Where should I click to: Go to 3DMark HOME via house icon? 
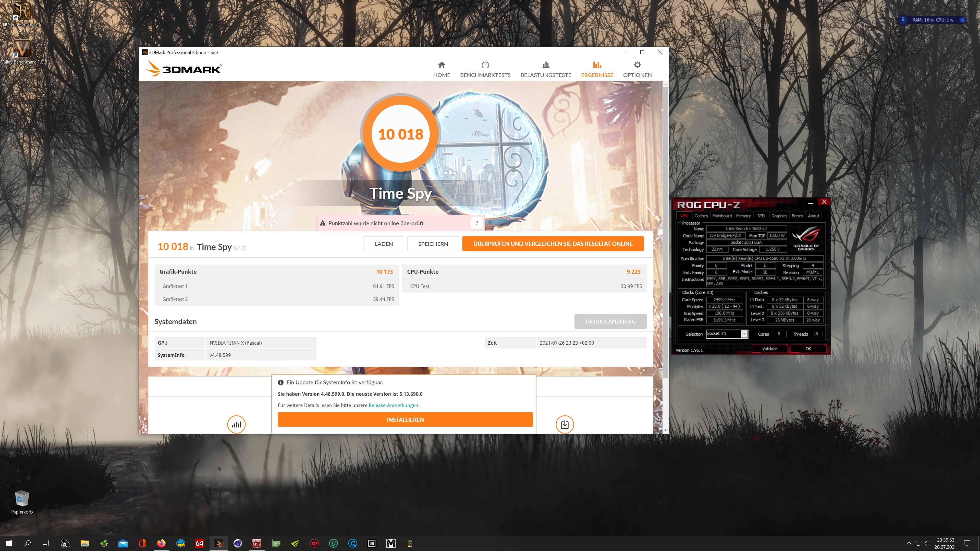pos(442,70)
